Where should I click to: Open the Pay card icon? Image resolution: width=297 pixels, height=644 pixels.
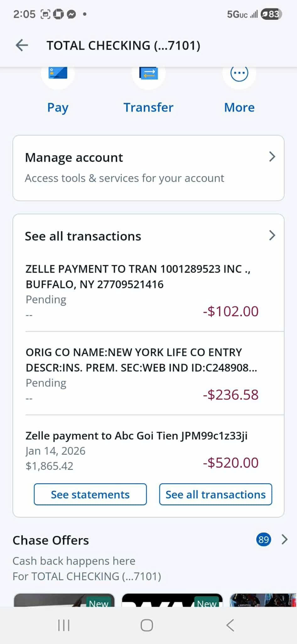click(58, 73)
